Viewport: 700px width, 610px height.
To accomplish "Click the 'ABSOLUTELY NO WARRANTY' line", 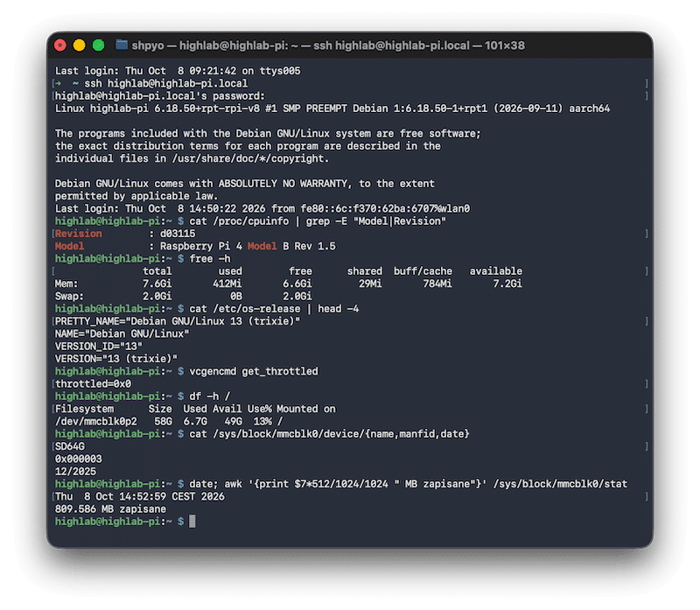I will (x=245, y=184).
